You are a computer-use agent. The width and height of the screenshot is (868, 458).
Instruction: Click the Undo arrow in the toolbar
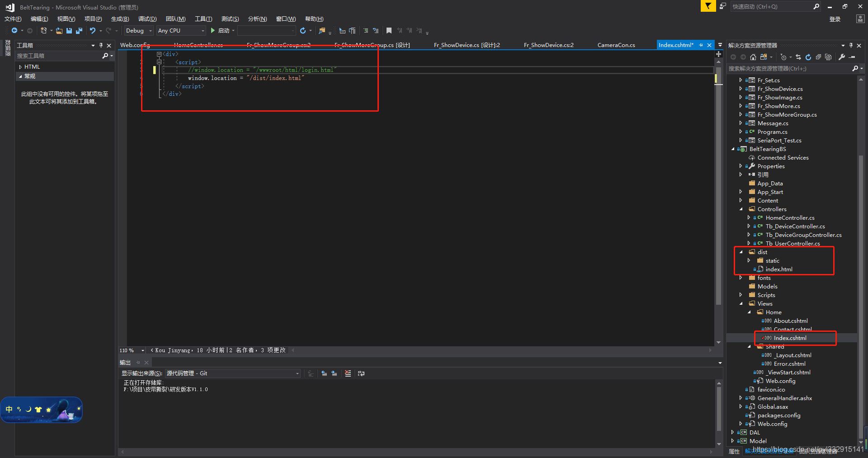[93, 31]
